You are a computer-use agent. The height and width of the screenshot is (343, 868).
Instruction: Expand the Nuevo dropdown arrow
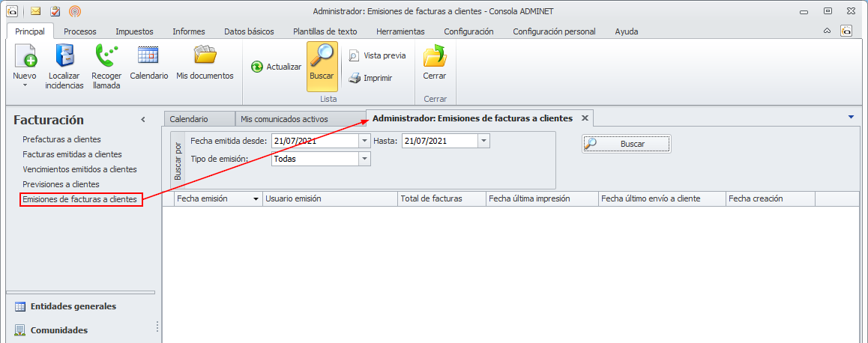click(x=24, y=85)
